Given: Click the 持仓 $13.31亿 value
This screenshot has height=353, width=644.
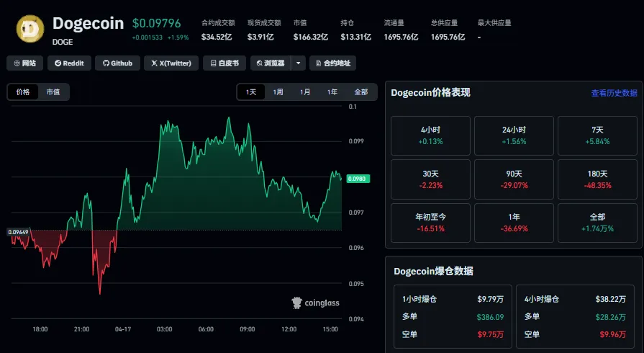Looking at the screenshot, I should pos(355,37).
